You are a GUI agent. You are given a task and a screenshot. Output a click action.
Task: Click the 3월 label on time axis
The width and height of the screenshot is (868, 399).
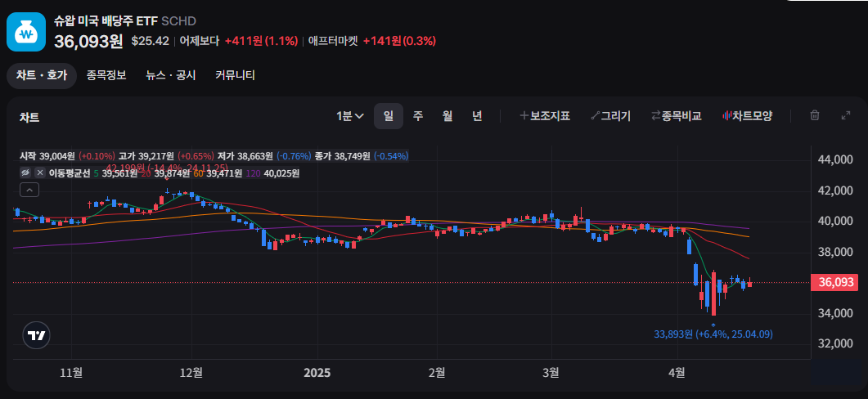pos(551,373)
